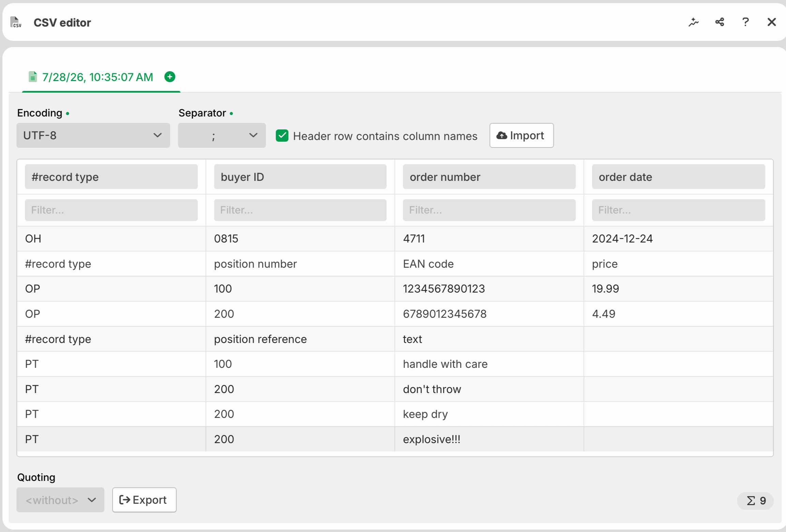Select the position reference cell
The image size is (786, 532).
[300, 339]
